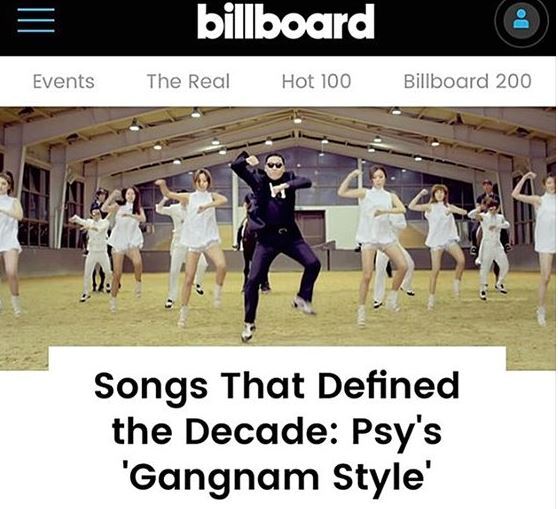Open the Billboard 200 chart
Viewport: 558px width, 509px height.
(x=467, y=82)
